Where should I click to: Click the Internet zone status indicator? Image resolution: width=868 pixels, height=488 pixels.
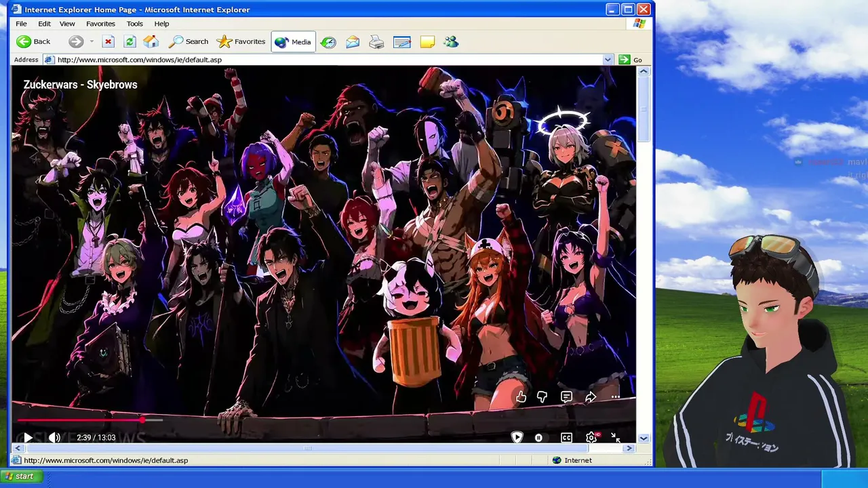pyautogui.click(x=573, y=460)
